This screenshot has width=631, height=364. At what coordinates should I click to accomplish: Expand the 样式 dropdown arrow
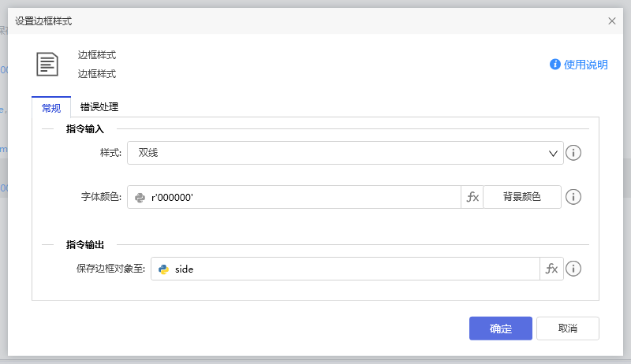pos(554,153)
